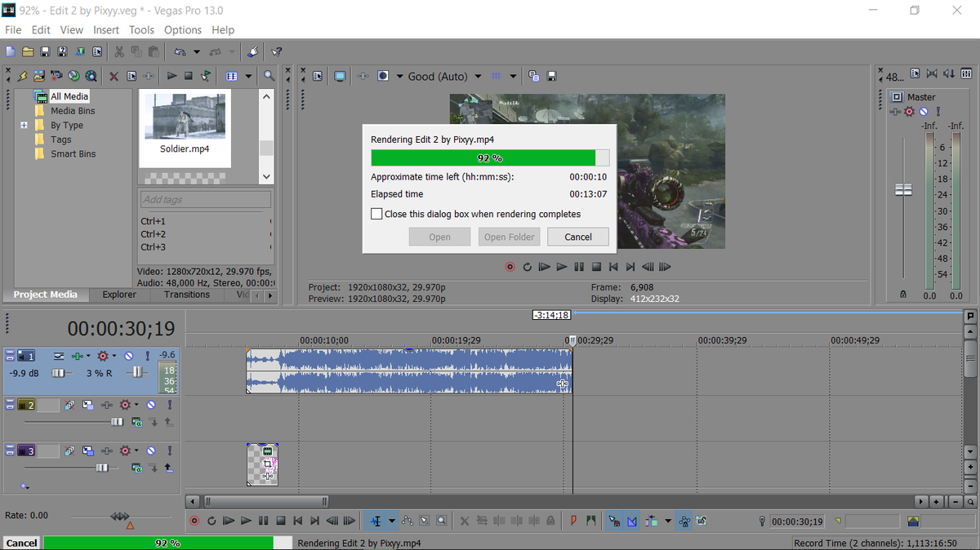Click copy snapshot to clipboard icon
The image size is (980, 550).
(534, 76)
